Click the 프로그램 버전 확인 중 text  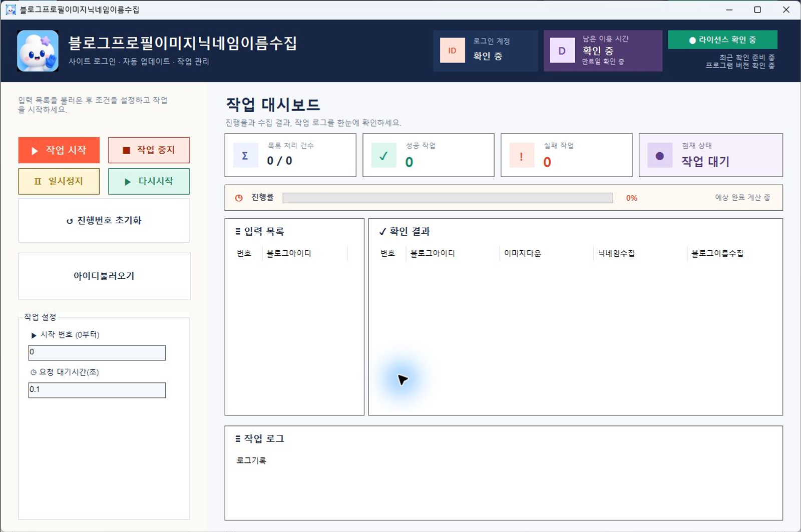(740, 66)
